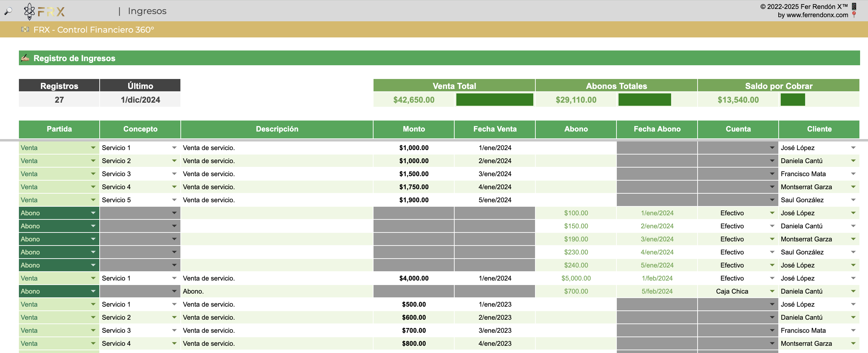
Task: Click the Saldo por Cobrar green bar
Action: [x=792, y=100]
